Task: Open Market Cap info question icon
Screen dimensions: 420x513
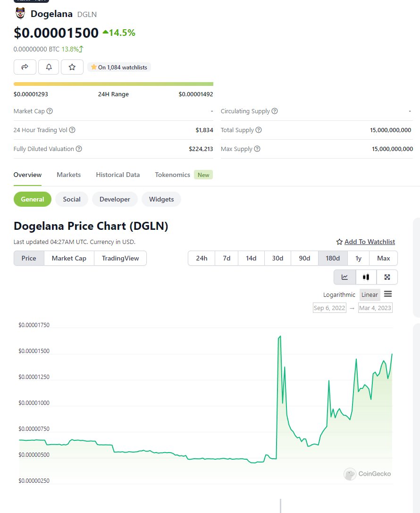Action: [x=50, y=111]
